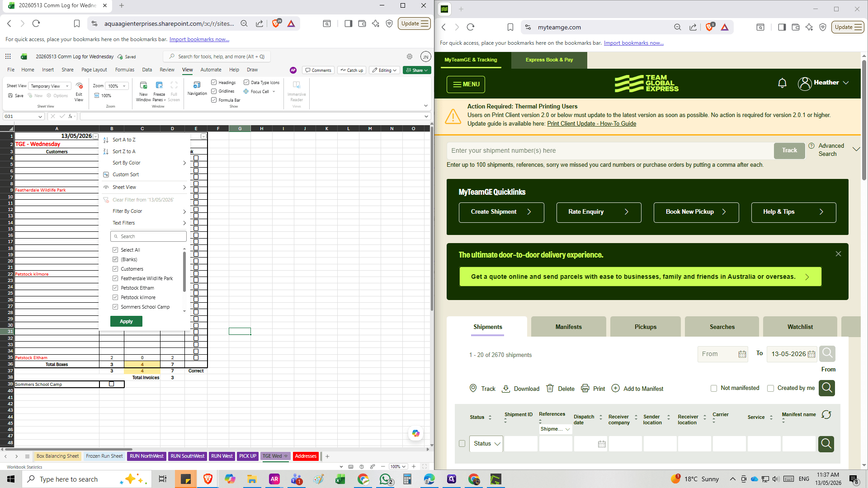
Task: Click the green search button beside Created by me
Action: [x=827, y=388]
